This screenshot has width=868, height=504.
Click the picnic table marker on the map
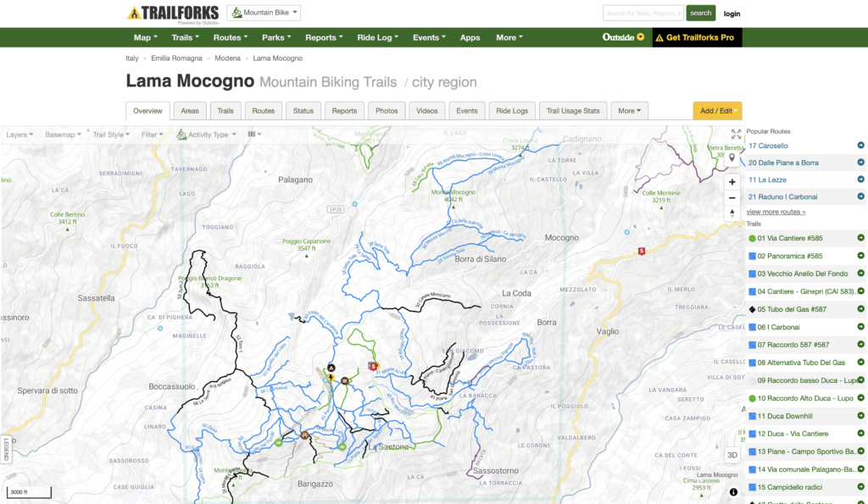point(304,435)
